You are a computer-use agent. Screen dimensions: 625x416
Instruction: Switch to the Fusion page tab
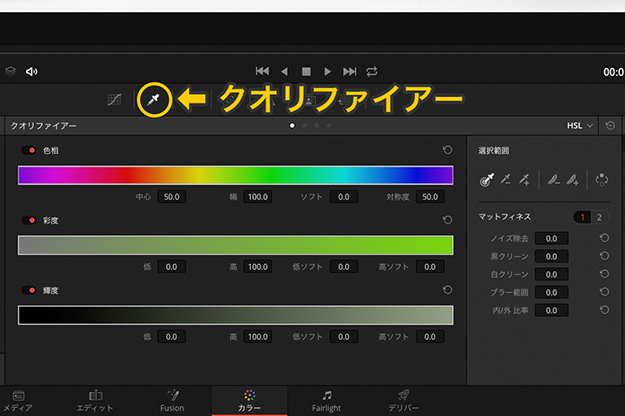pyautogui.click(x=172, y=400)
